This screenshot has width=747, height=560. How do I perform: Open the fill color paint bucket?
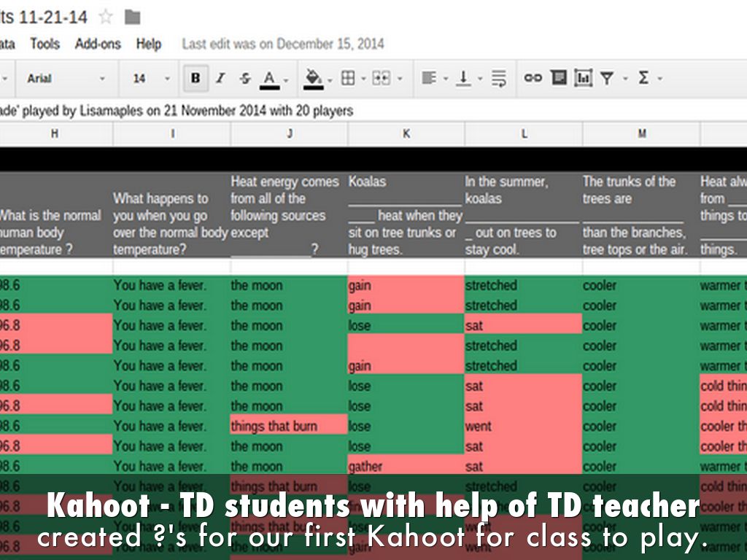[x=314, y=79]
